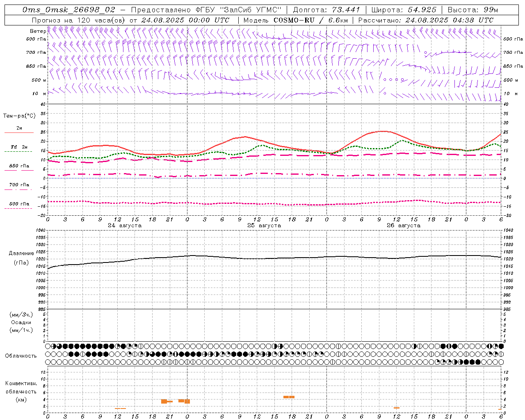Click "12" on the left convective height axis
The height and width of the screenshot is (420, 525).
point(43,372)
